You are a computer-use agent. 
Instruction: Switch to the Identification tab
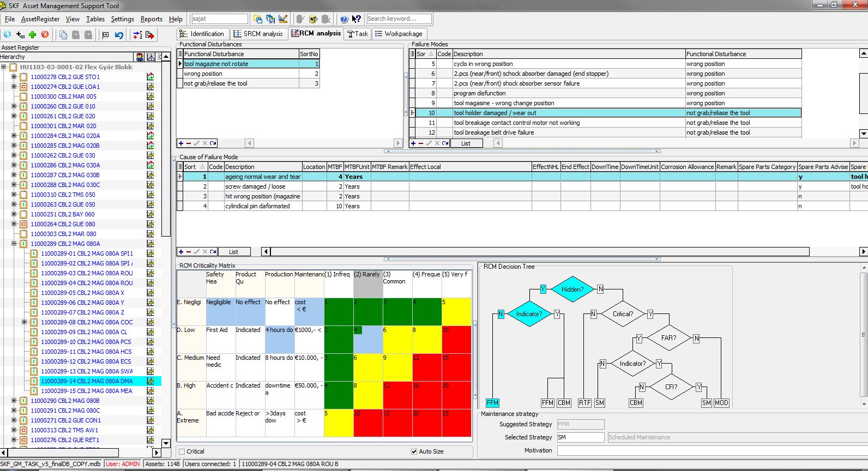click(x=202, y=34)
